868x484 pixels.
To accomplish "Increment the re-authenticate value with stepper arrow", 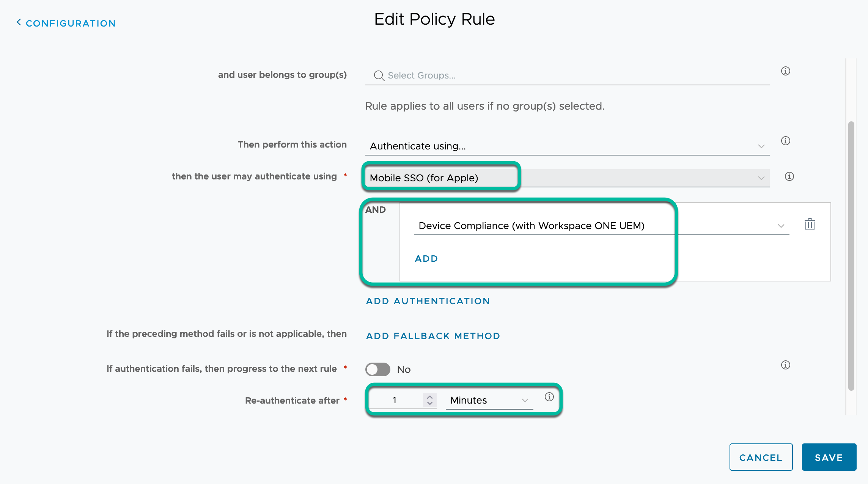I will [430, 397].
